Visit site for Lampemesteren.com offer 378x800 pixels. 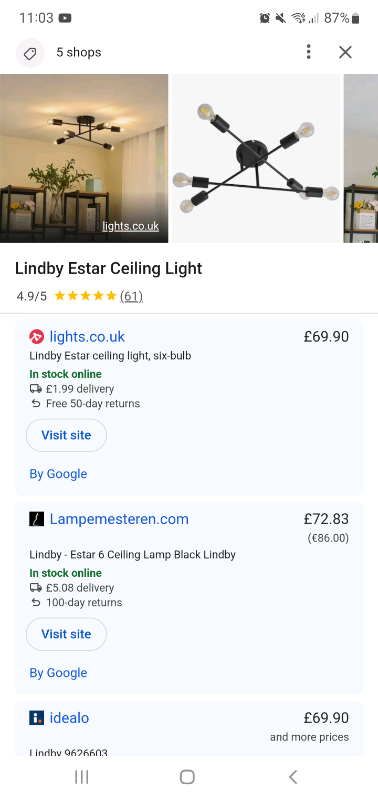click(x=66, y=634)
